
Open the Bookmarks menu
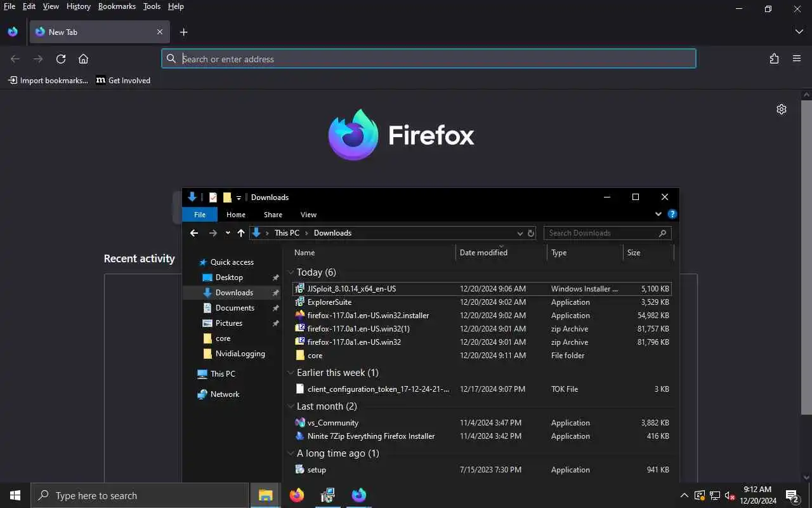(117, 6)
